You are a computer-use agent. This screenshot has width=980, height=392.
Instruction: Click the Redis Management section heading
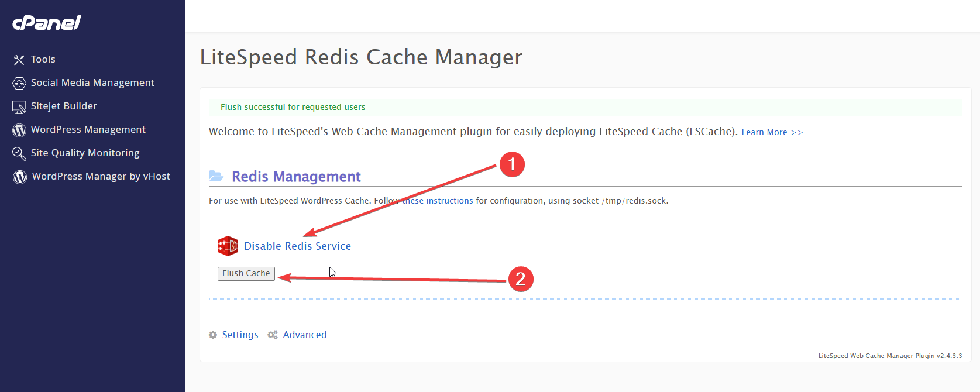click(296, 177)
